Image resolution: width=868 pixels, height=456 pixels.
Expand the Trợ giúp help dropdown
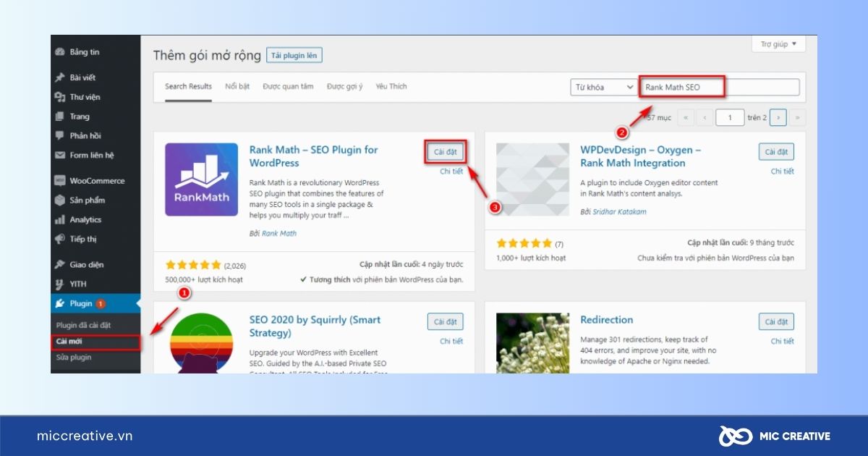tap(779, 44)
